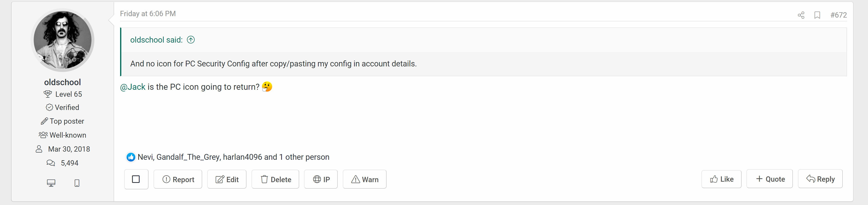This screenshot has width=868, height=205.
Task: Click the share post icon
Action: pyautogui.click(x=801, y=15)
